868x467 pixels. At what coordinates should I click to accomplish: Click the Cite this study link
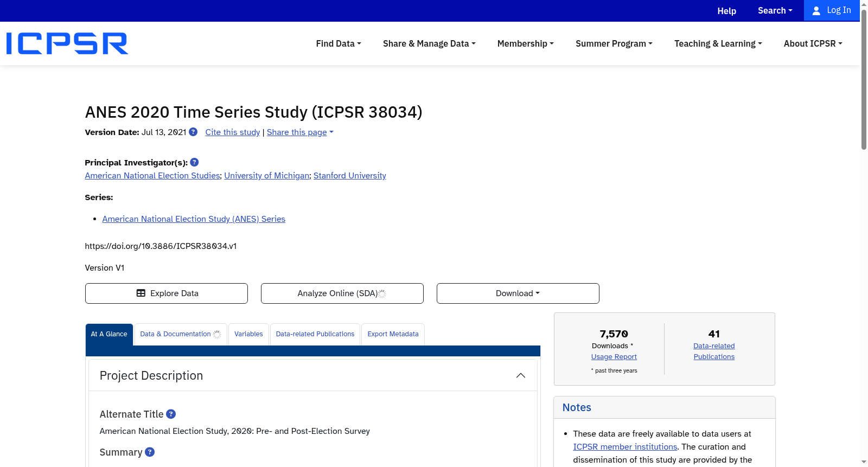(x=233, y=132)
